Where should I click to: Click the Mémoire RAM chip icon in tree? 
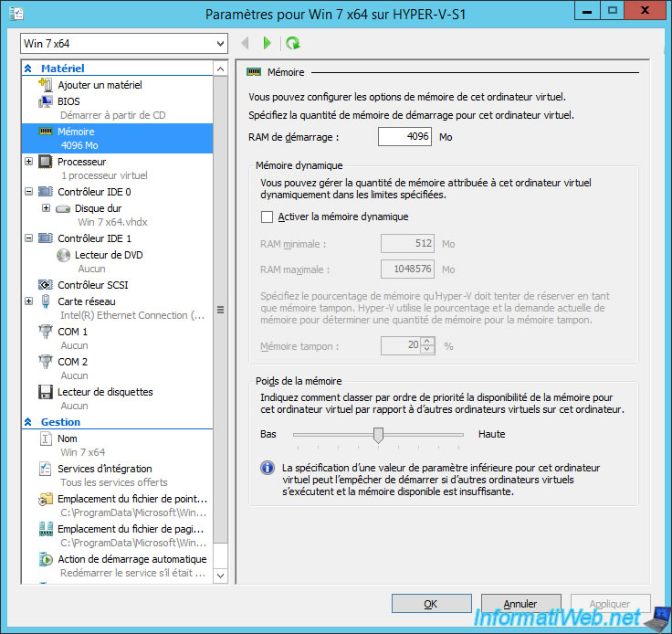(46, 132)
